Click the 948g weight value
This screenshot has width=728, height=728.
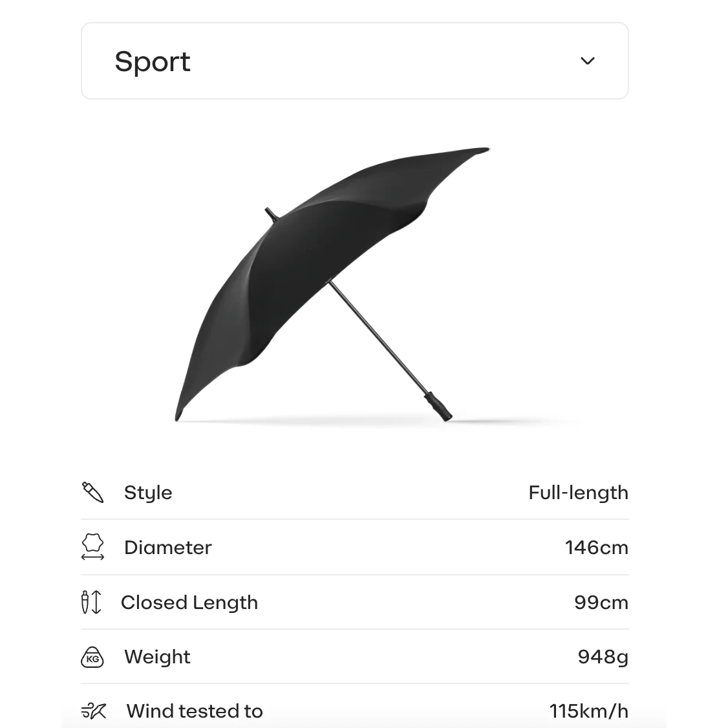603,658
